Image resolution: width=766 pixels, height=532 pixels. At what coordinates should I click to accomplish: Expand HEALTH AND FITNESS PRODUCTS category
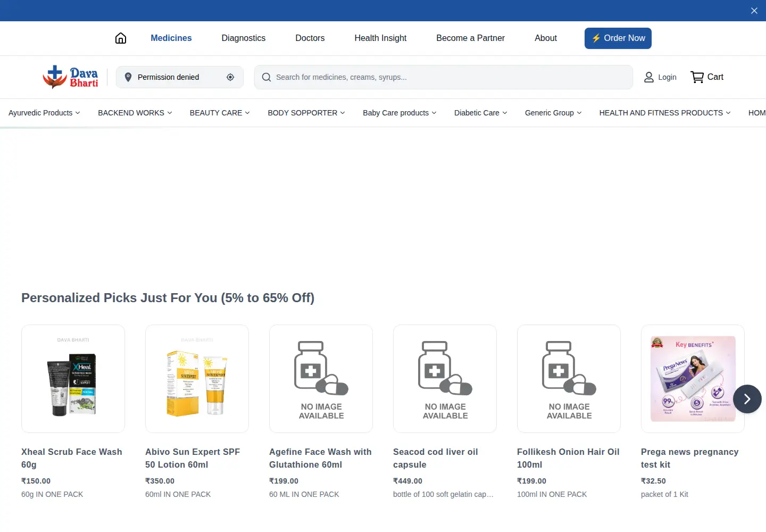click(x=665, y=113)
